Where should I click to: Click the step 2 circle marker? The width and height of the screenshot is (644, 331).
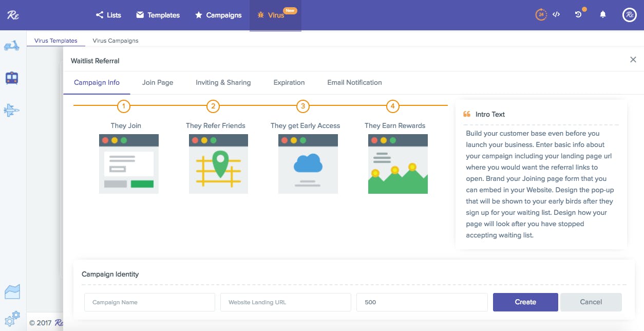[x=213, y=107]
